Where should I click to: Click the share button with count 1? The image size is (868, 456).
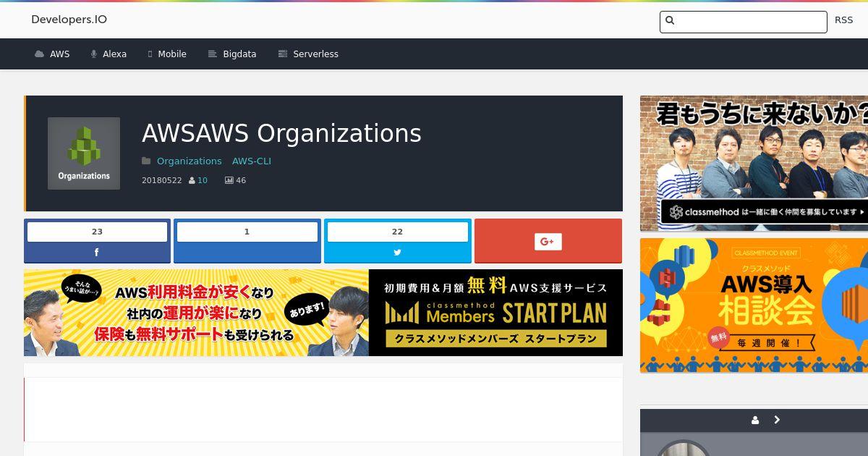click(x=247, y=241)
